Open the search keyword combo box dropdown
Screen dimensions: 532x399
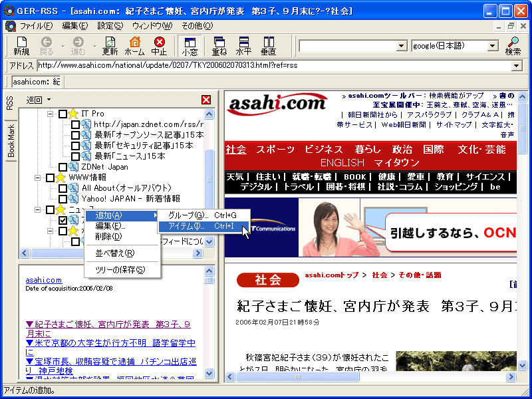(402, 46)
